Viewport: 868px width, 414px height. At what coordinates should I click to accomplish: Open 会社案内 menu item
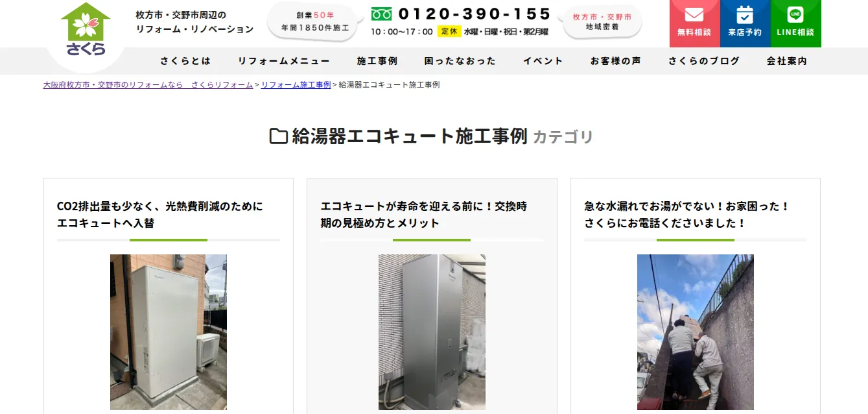tap(786, 61)
